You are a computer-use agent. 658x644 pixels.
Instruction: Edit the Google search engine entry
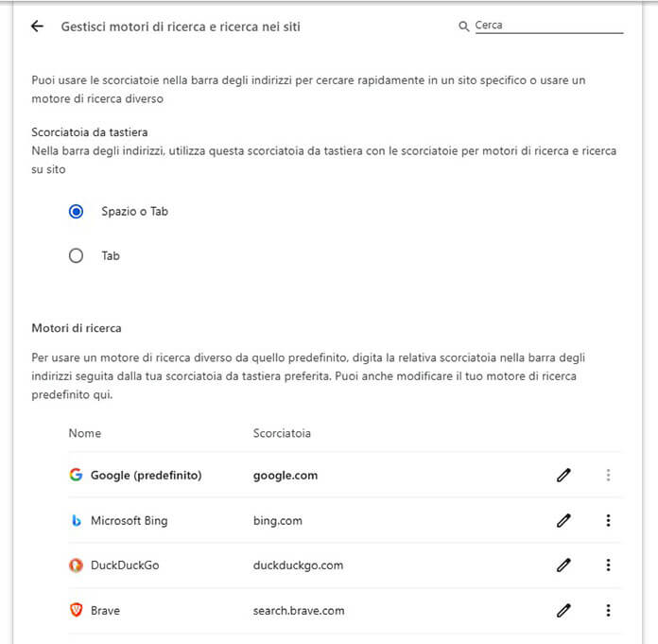[x=564, y=475]
